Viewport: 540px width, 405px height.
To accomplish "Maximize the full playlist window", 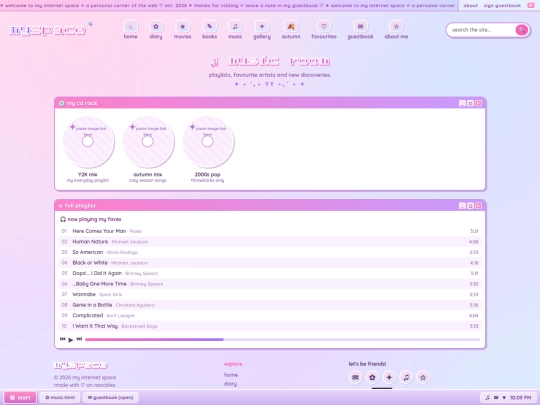I will coord(470,206).
